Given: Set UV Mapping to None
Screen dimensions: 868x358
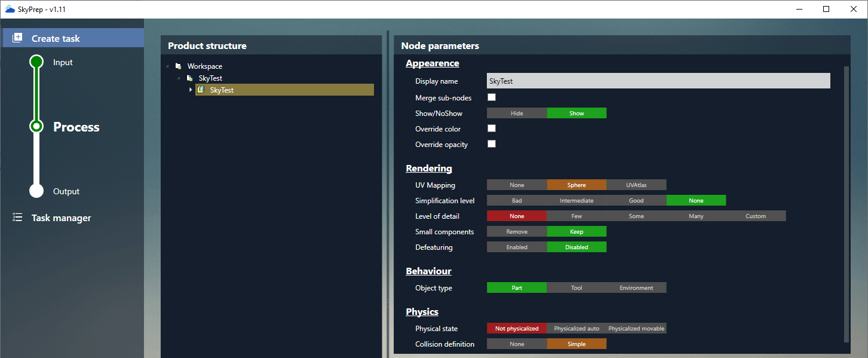Looking at the screenshot, I should (517, 185).
